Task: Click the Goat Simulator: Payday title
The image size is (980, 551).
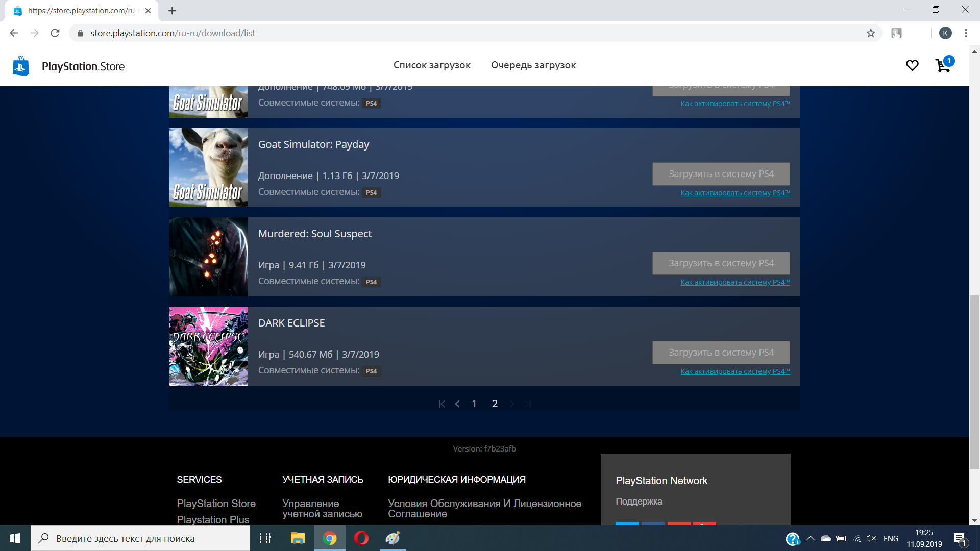Action: [313, 144]
